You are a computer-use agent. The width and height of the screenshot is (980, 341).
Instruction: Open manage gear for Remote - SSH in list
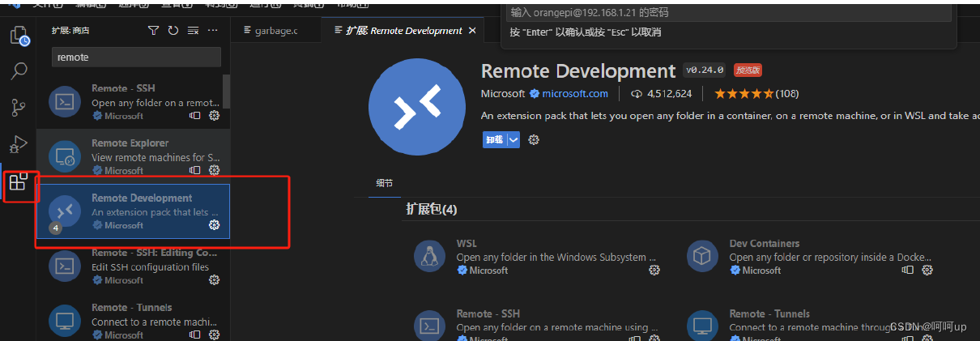[x=215, y=116]
